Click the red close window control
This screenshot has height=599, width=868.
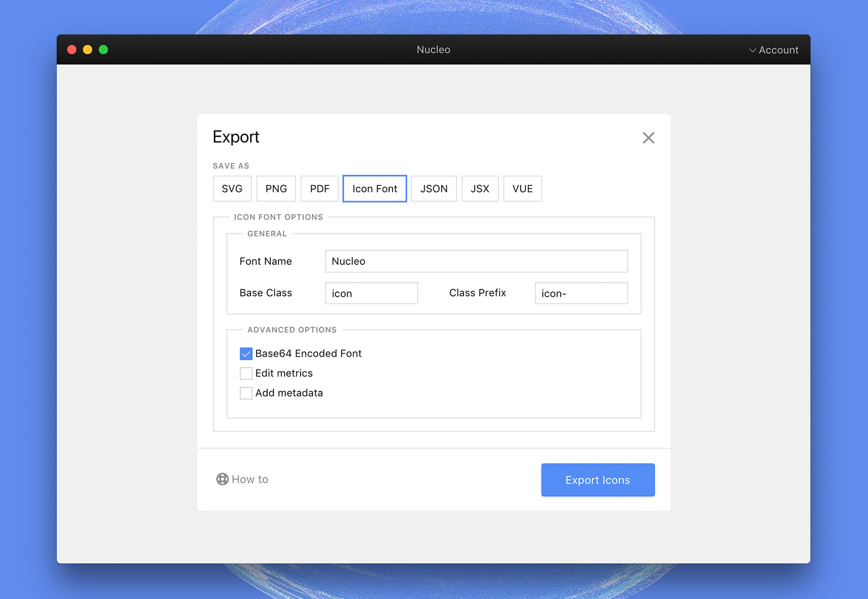71,50
